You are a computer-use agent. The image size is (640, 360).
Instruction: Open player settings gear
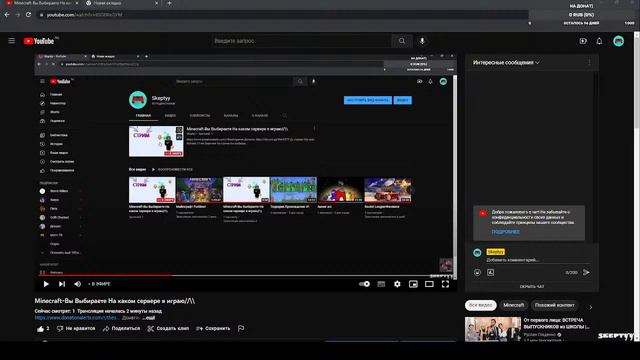(397, 284)
